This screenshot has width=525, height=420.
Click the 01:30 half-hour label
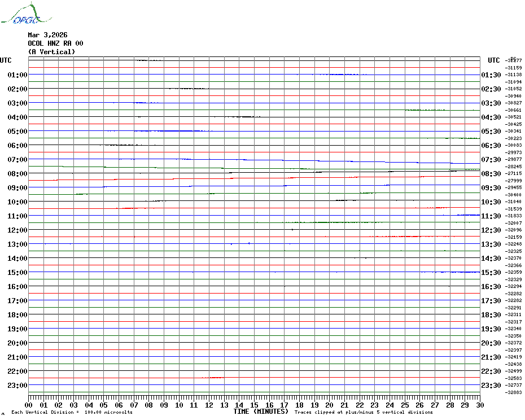[491, 75]
